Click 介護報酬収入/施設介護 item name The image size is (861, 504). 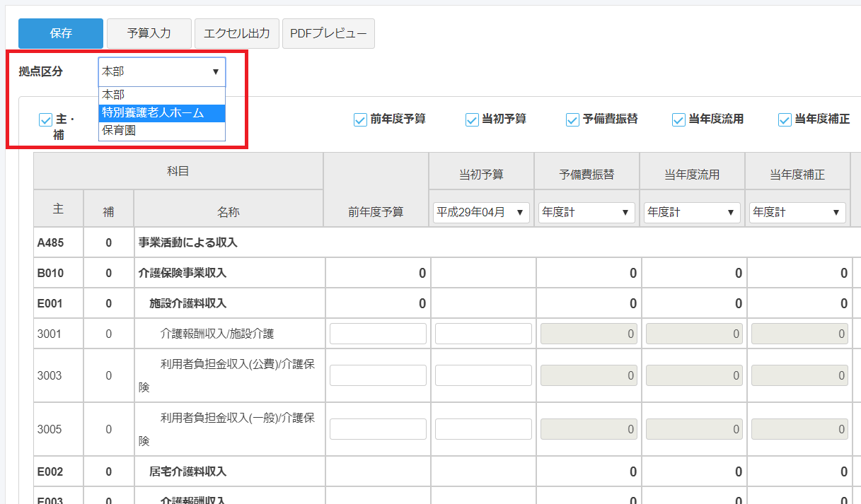pos(216,334)
